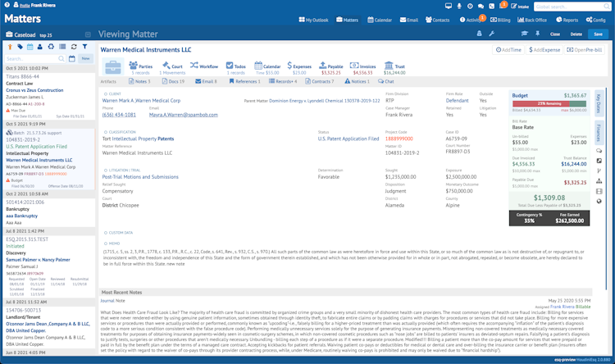
Task: Open the Calendar main tab
Action: click(x=380, y=20)
